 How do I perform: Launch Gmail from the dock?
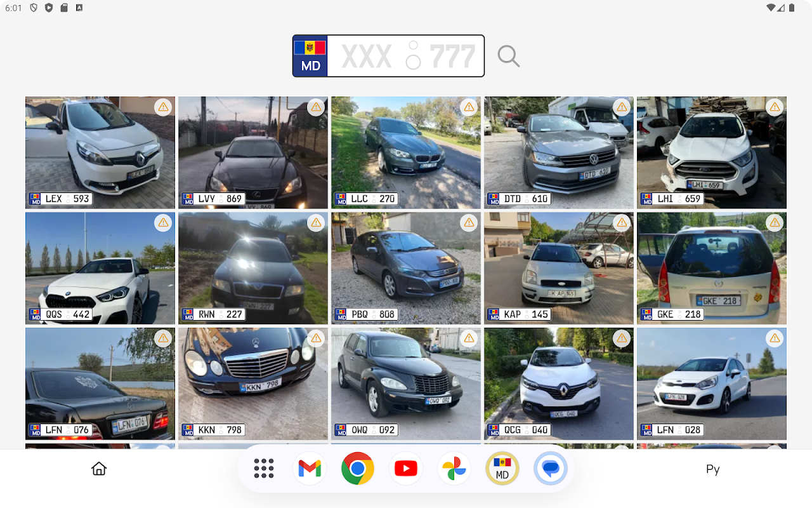pyautogui.click(x=310, y=469)
